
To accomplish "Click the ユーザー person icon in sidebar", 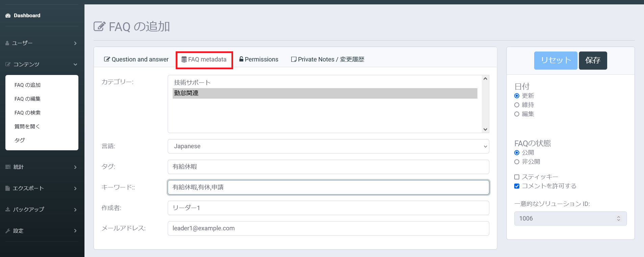I will click(7, 43).
